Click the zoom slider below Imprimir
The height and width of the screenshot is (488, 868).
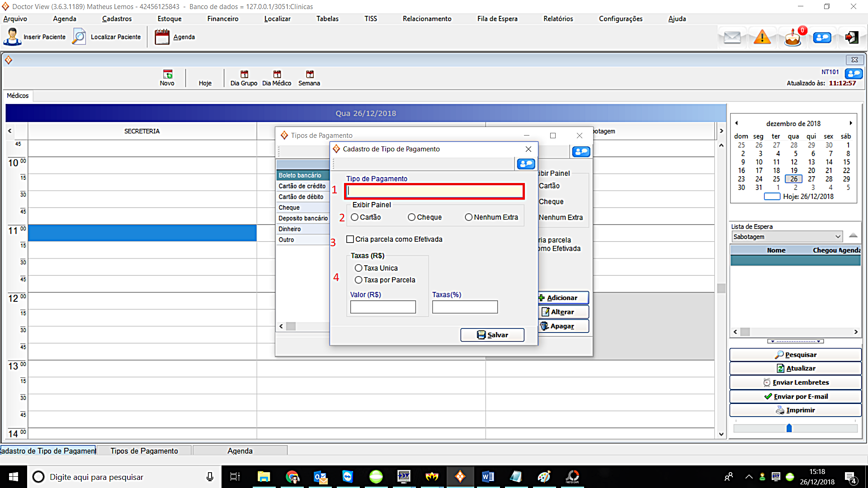coord(789,428)
